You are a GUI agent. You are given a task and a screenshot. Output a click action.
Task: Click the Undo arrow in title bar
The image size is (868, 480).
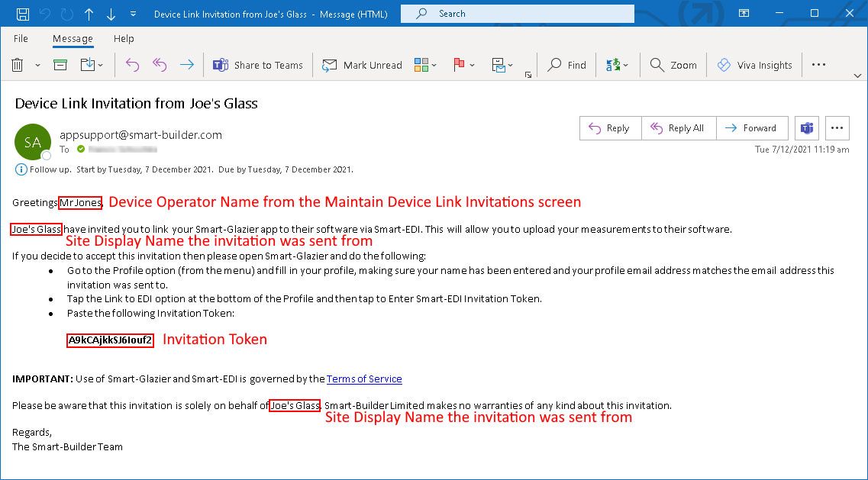(x=45, y=14)
